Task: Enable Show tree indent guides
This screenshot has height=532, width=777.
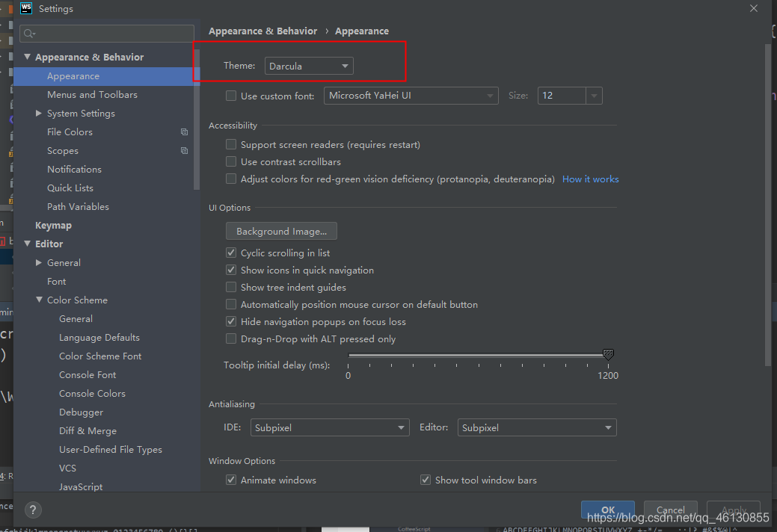Action: click(231, 287)
